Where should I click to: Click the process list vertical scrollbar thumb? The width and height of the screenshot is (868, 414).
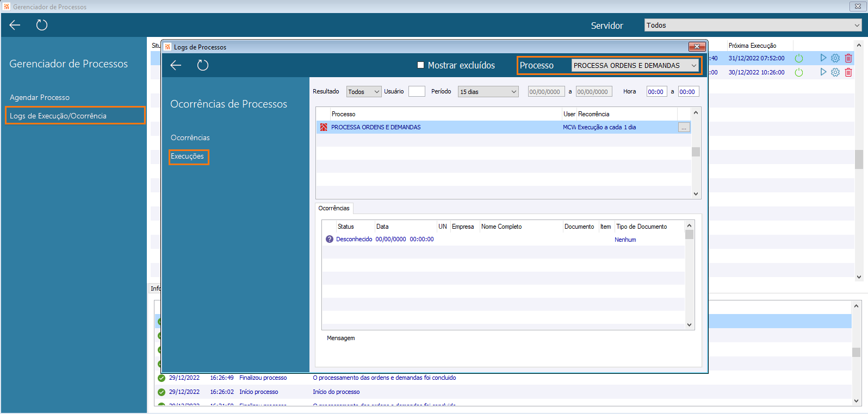pos(696,152)
